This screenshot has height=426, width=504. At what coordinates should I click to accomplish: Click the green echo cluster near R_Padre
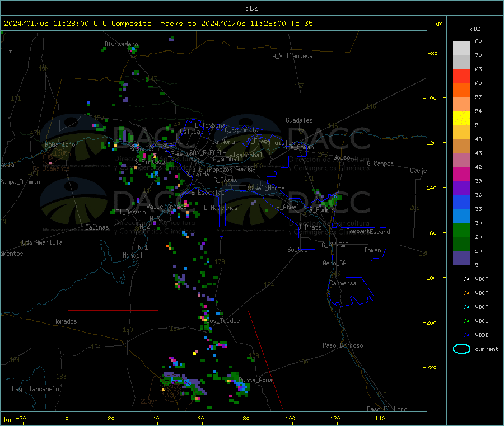click(x=330, y=202)
